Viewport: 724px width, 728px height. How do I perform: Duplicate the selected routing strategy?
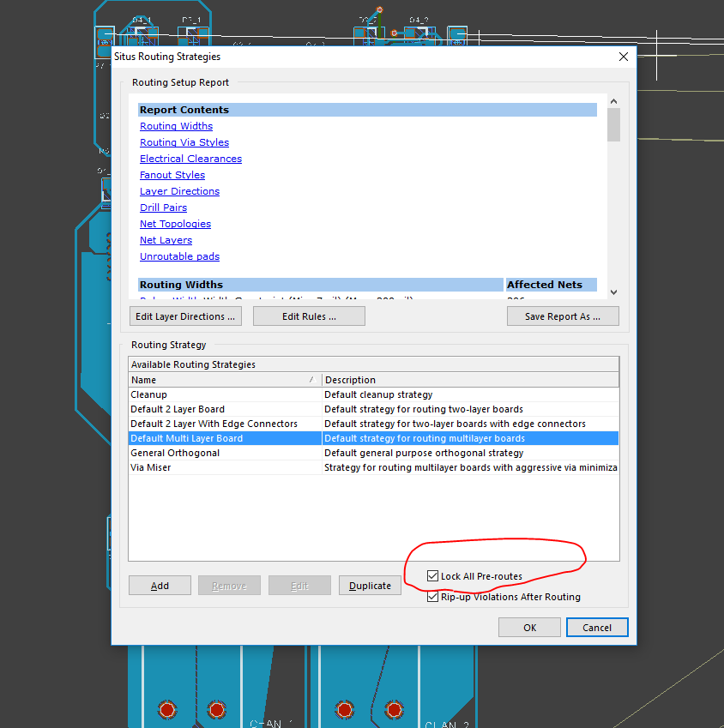[371, 586]
